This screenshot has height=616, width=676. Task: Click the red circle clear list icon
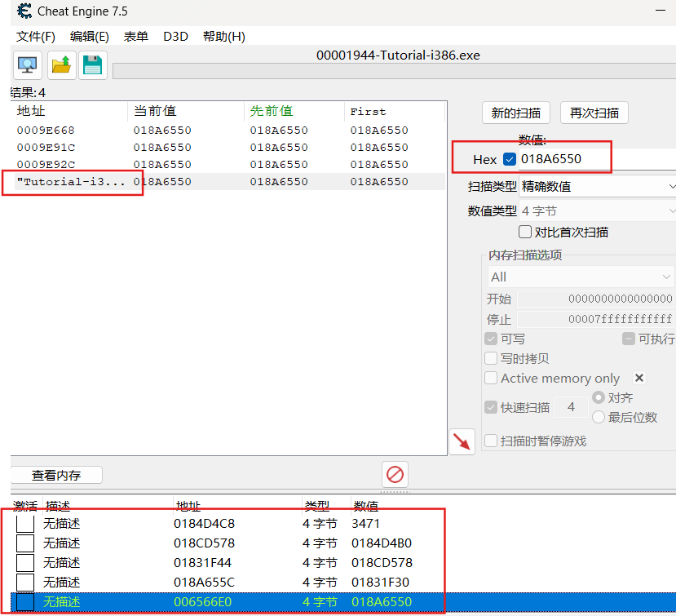coord(395,474)
